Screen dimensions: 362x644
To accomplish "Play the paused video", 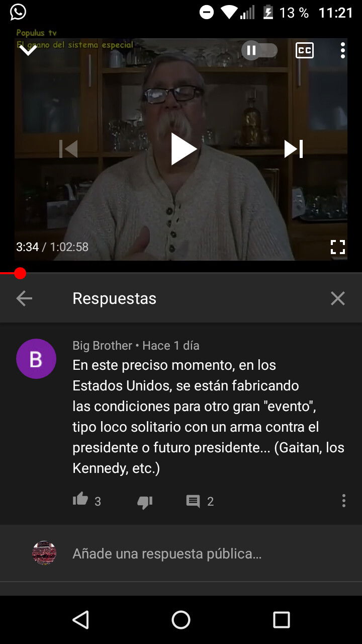I will pyautogui.click(x=184, y=149).
